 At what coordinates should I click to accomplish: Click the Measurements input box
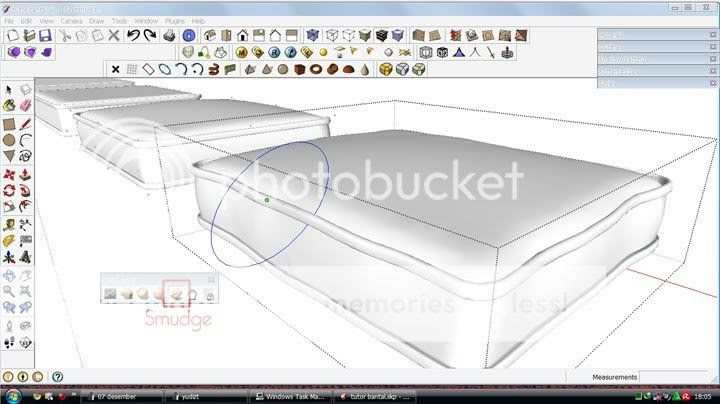pos(675,377)
